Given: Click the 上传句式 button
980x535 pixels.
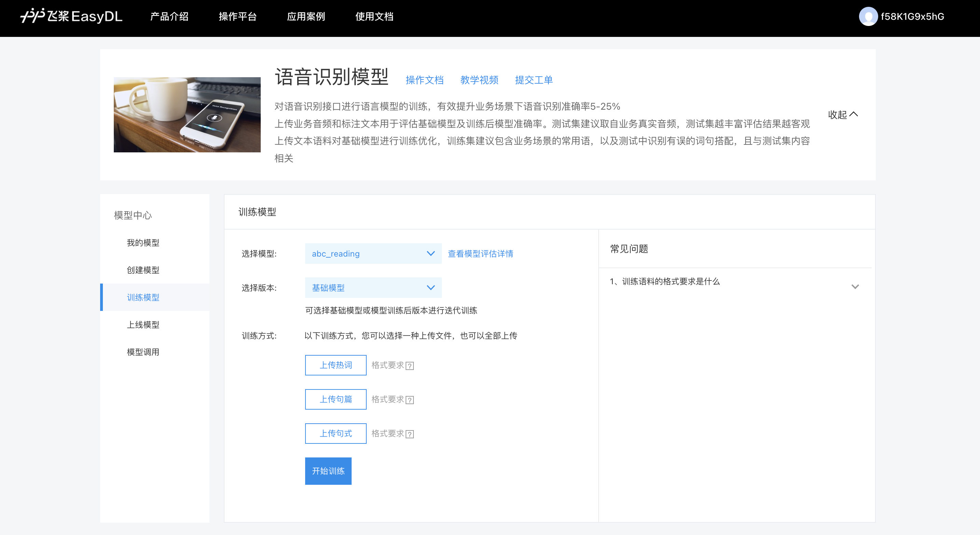Looking at the screenshot, I should [336, 434].
